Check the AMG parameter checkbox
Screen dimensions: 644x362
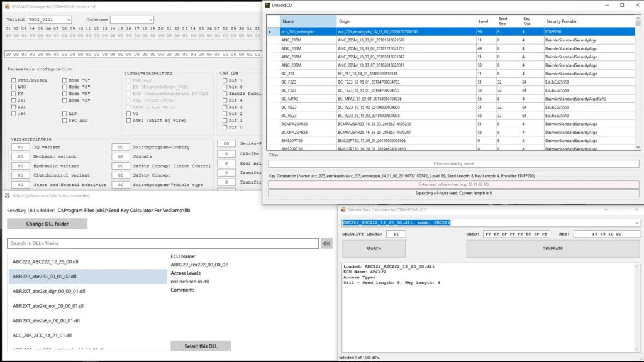[x=13, y=87]
